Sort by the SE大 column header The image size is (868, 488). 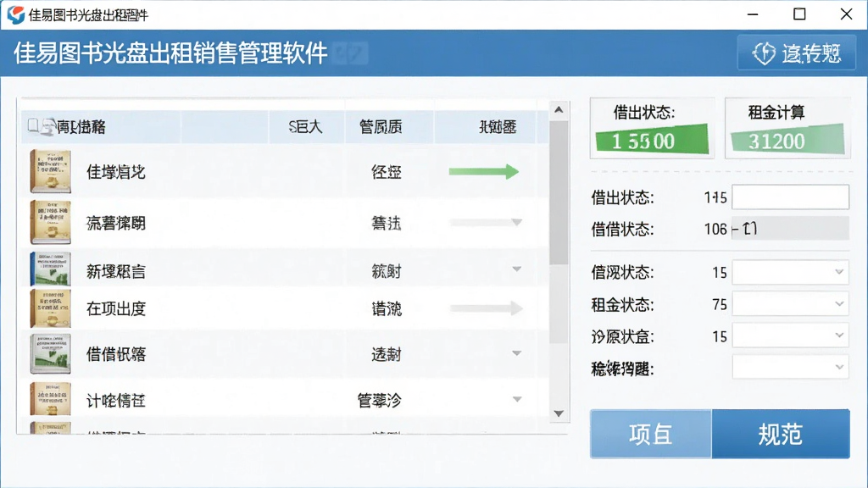pyautogui.click(x=305, y=127)
